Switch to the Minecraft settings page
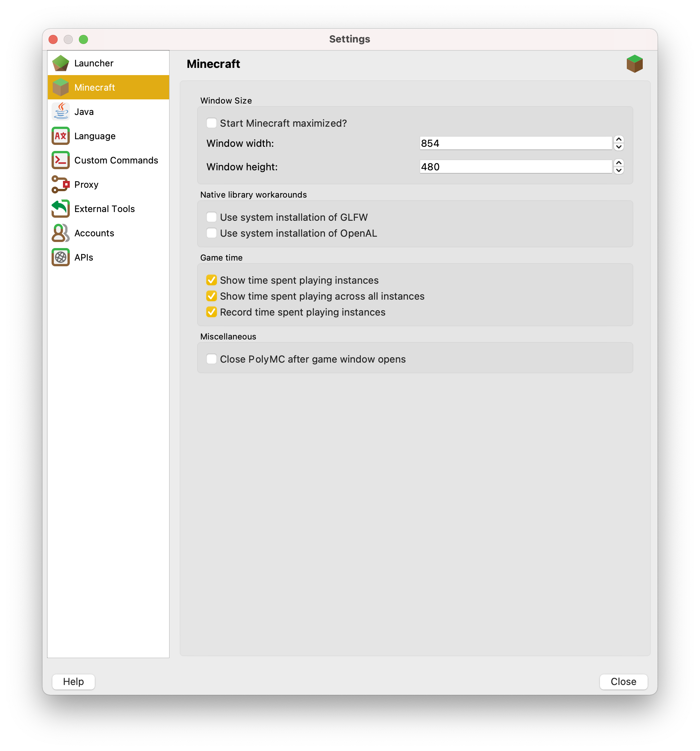Viewport: 700px width, 751px height. pyautogui.click(x=95, y=87)
